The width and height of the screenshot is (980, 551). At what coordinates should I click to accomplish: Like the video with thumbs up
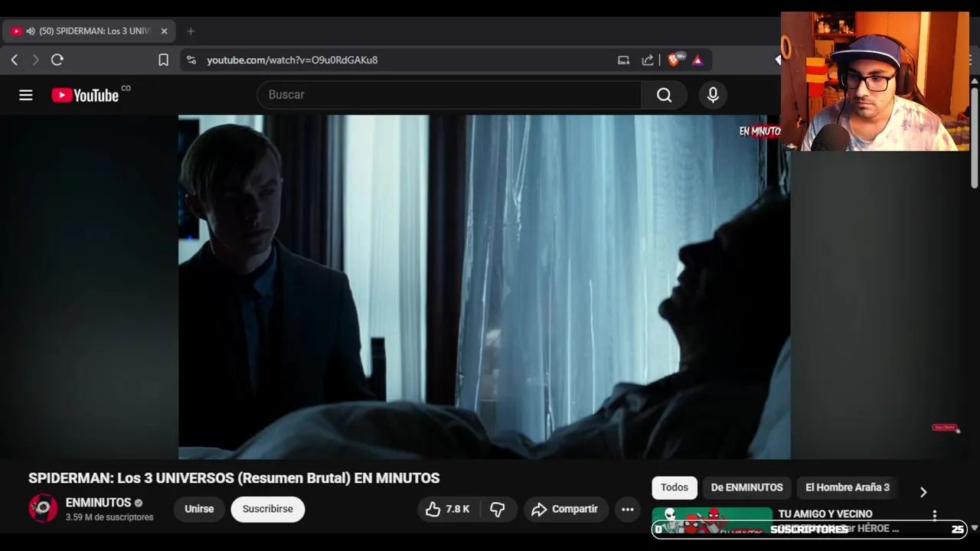[447, 509]
